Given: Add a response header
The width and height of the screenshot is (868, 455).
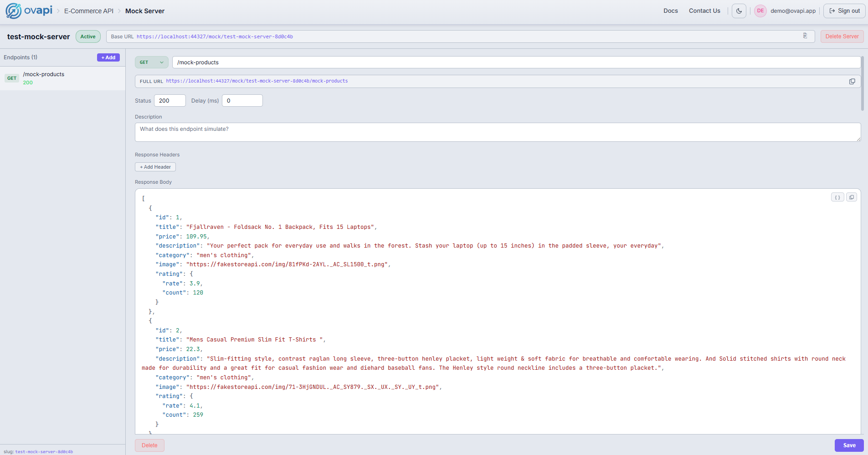Looking at the screenshot, I should coord(155,167).
